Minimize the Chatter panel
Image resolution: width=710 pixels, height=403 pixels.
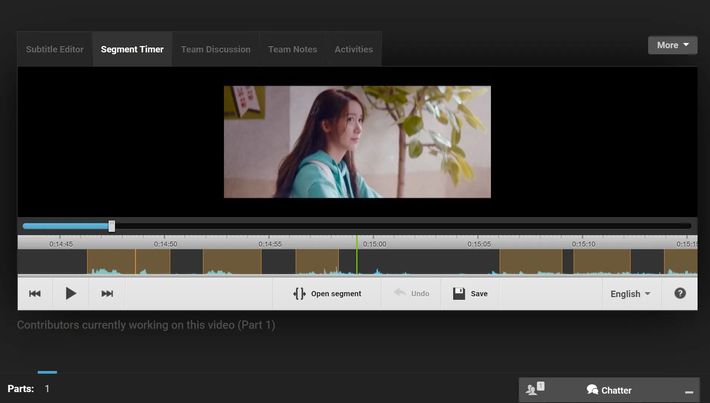pyautogui.click(x=689, y=391)
